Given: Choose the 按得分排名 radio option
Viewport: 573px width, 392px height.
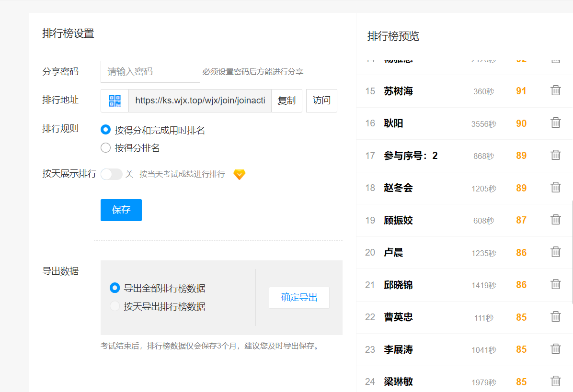Looking at the screenshot, I should tap(106, 148).
